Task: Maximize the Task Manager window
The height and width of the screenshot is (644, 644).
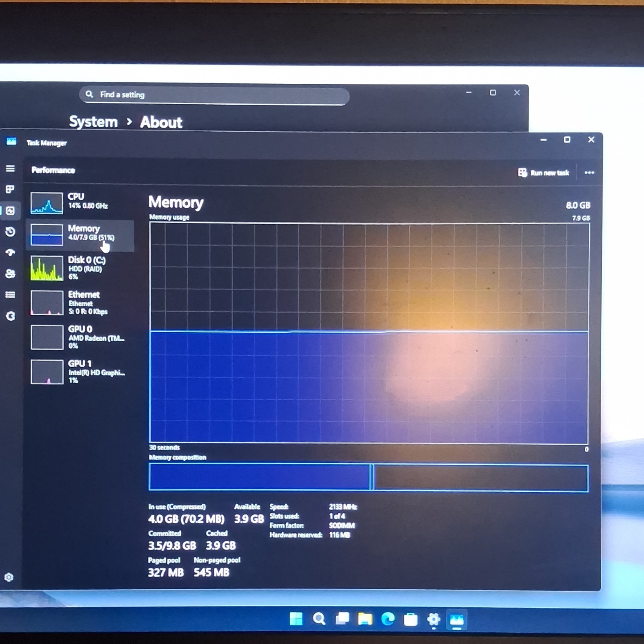Action: (x=567, y=140)
